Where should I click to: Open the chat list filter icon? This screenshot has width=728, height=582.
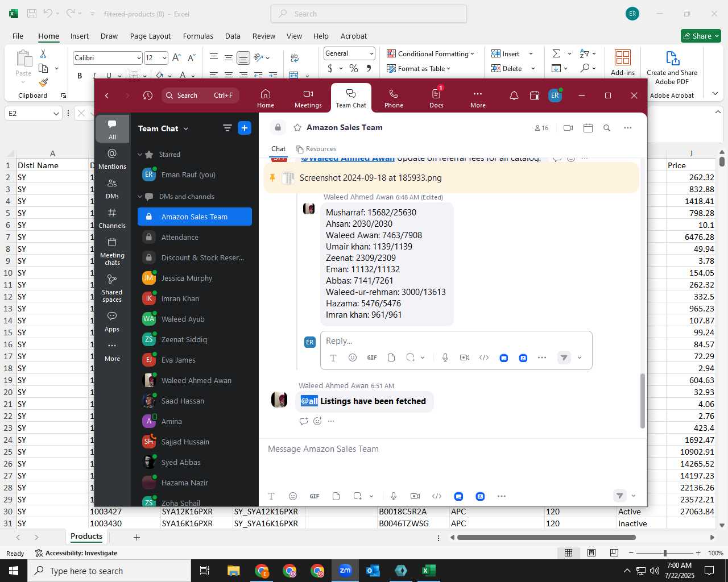227,128
